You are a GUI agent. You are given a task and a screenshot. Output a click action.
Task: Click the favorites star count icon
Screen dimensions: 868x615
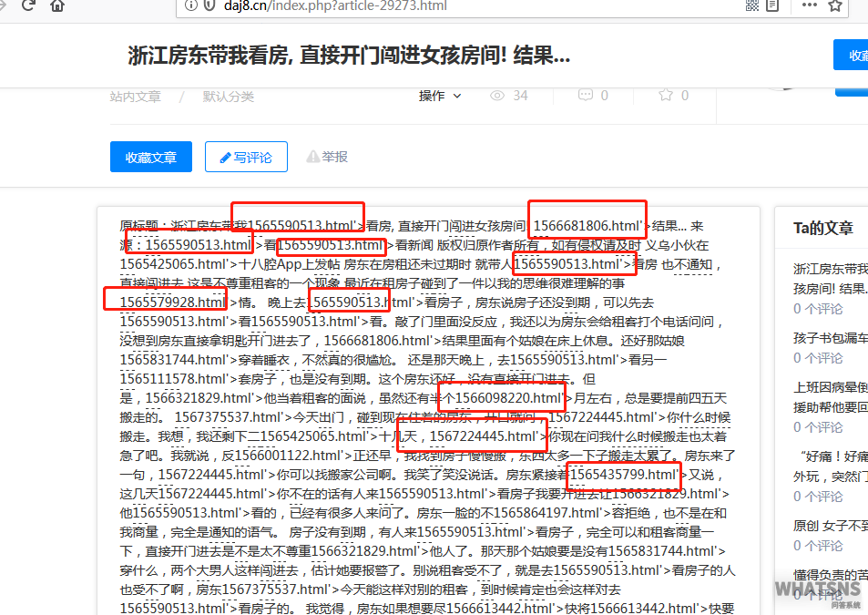(x=667, y=96)
